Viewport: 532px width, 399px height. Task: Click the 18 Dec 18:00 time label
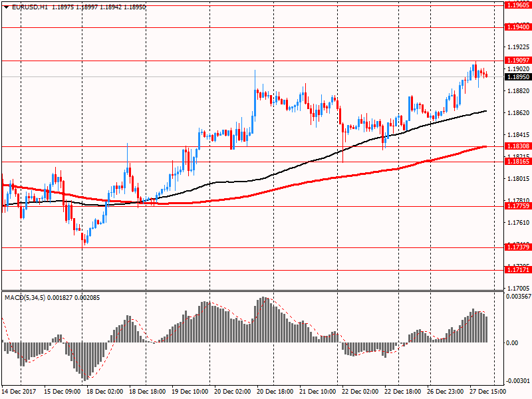(x=148, y=391)
